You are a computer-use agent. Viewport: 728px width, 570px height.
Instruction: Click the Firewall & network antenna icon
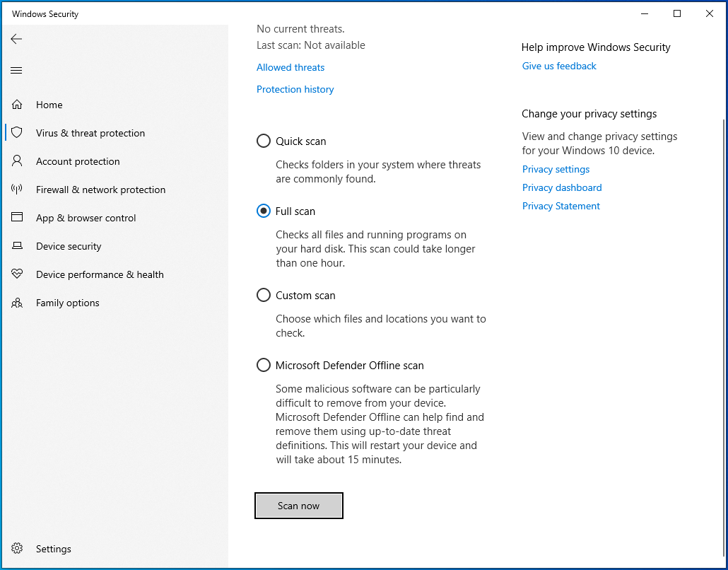[17, 190]
